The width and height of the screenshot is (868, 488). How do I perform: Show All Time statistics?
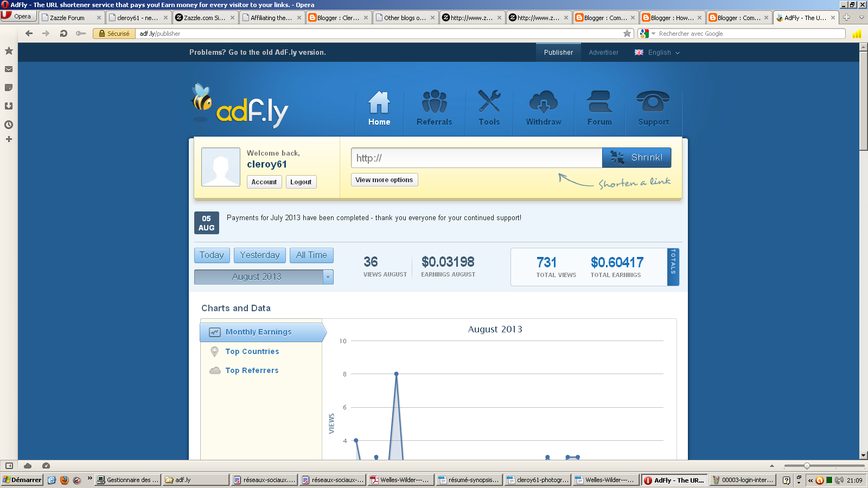coord(311,255)
